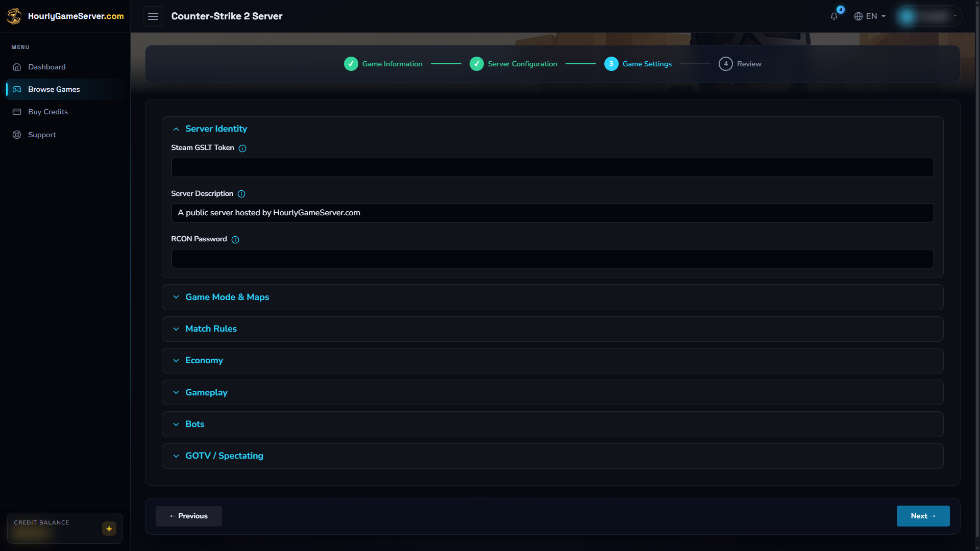Viewport: 980px width, 551px height.
Task: Open the EN language selector
Action: pyautogui.click(x=870, y=16)
